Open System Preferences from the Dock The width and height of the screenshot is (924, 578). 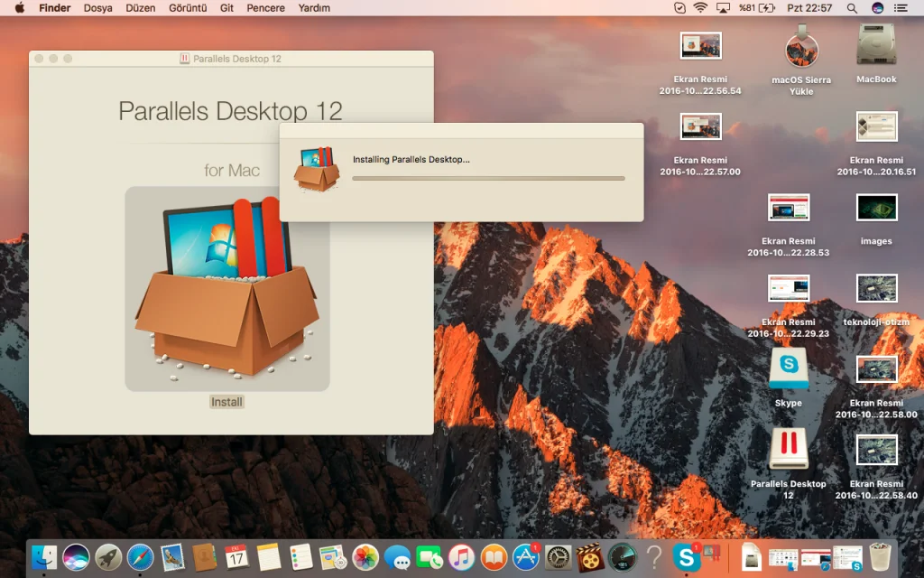(559, 557)
